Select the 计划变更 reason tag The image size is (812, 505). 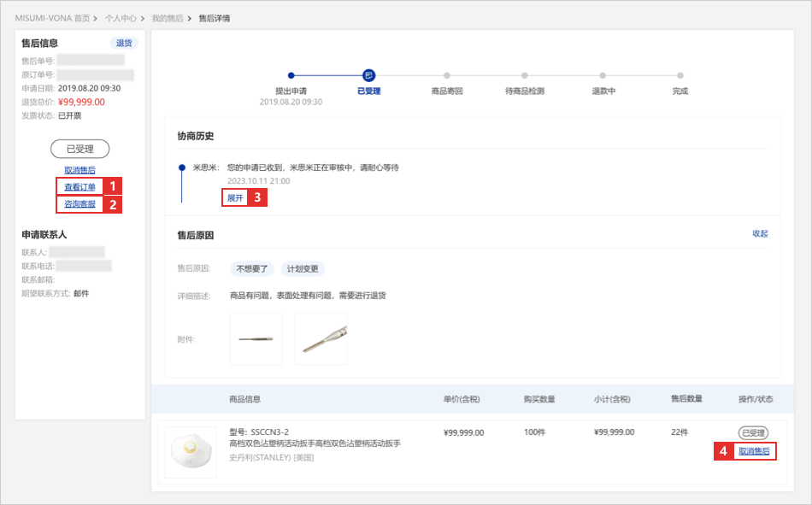[303, 268]
